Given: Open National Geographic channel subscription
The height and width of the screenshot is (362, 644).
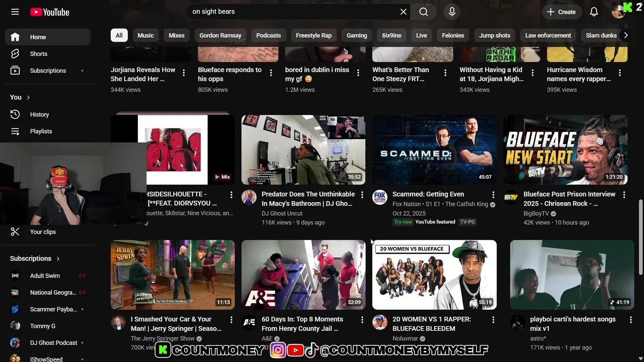Looking at the screenshot, I should point(48,292).
